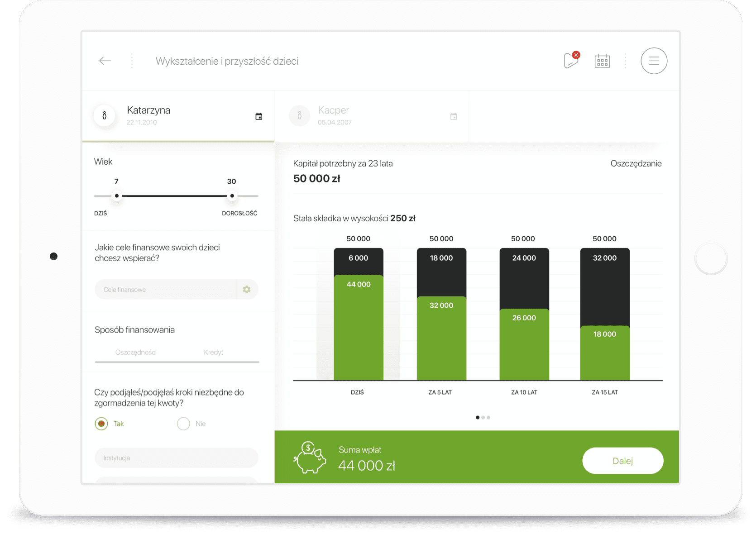Click the Dalej button
This screenshot has height=534, width=756.
coord(622,461)
